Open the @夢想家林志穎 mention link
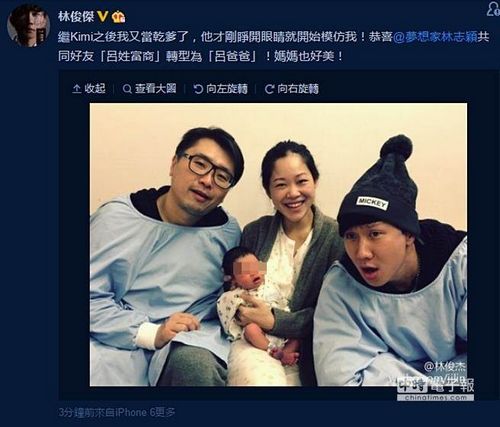 tap(435, 37)
